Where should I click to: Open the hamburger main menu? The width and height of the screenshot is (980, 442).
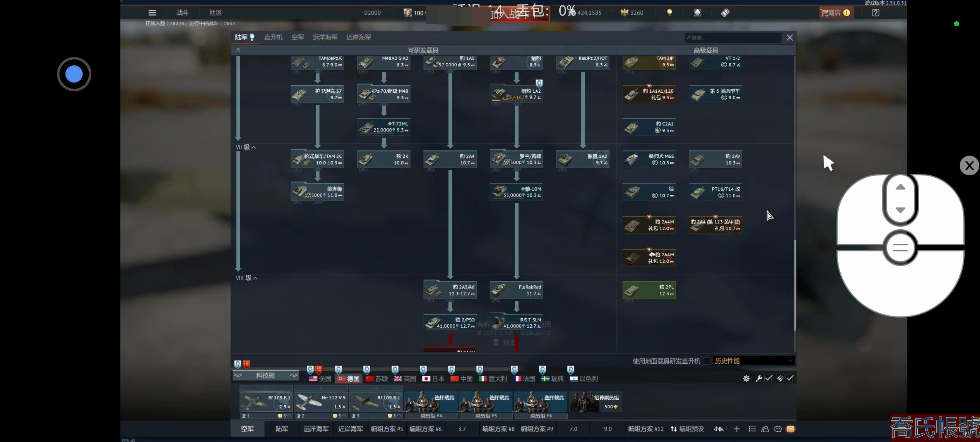point(152,13)
